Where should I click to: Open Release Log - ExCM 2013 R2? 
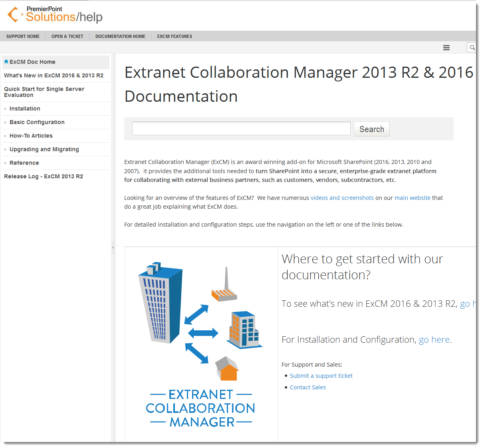pos(44,176)
